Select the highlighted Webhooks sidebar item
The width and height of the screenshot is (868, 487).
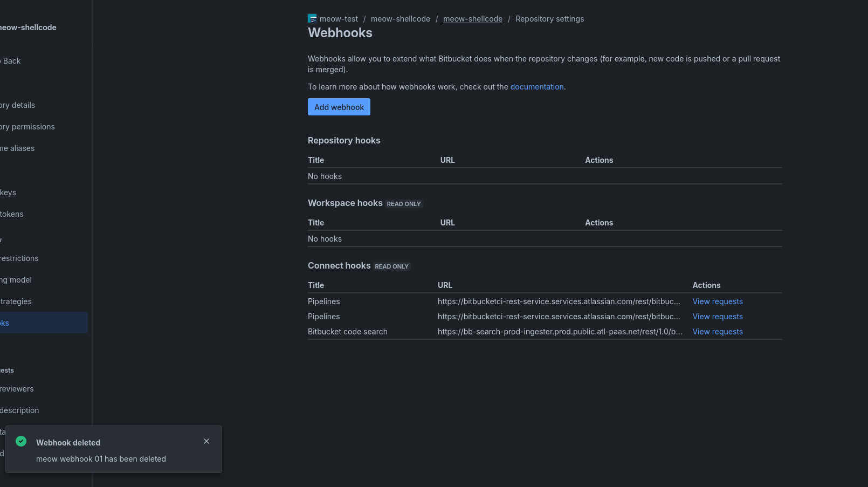coord(44,323)
